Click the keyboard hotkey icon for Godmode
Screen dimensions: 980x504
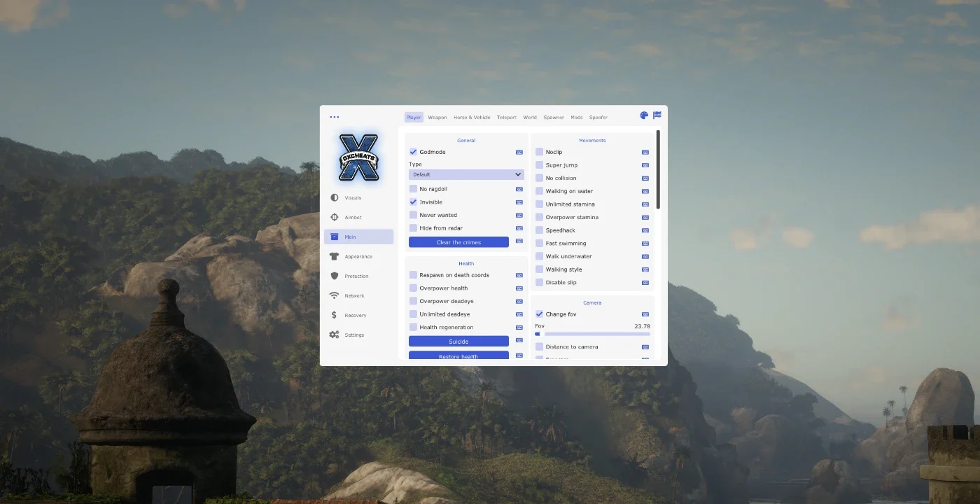point(519,152)
